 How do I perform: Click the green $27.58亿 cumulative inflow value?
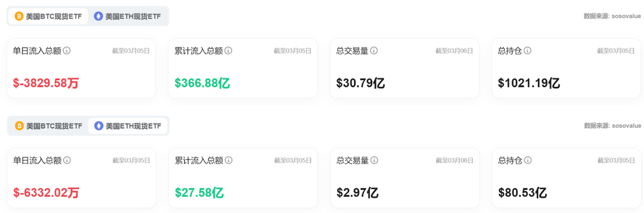click(199, 192)
